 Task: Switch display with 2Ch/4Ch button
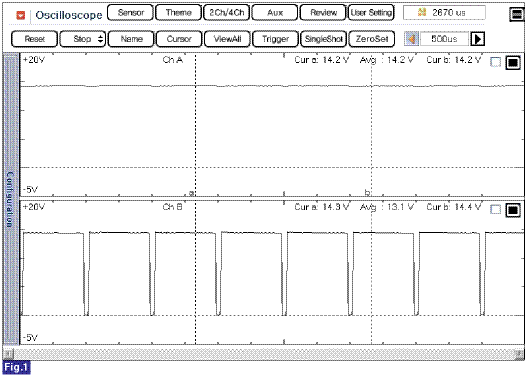tap(227, 13)
